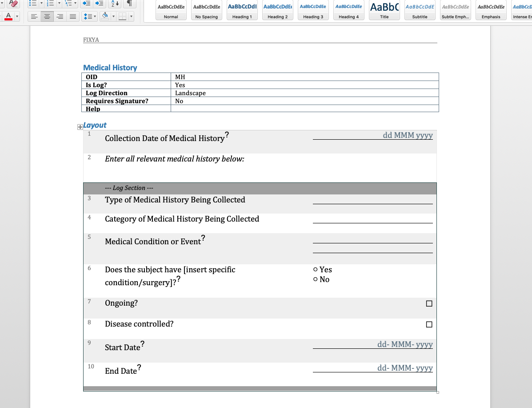Image resolution: width=532 pixels, height=408 pixels.
Task: Clear all formatting with the eraser icon
Action: pos(14,4)
